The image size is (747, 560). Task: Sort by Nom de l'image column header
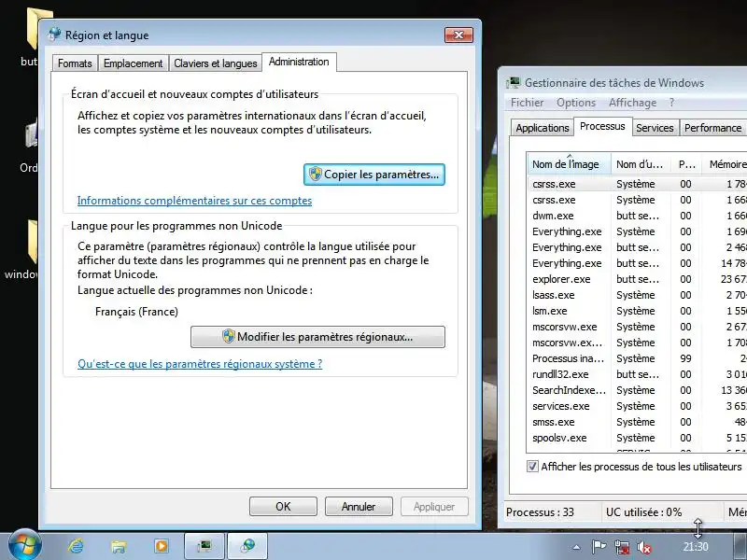569,164
